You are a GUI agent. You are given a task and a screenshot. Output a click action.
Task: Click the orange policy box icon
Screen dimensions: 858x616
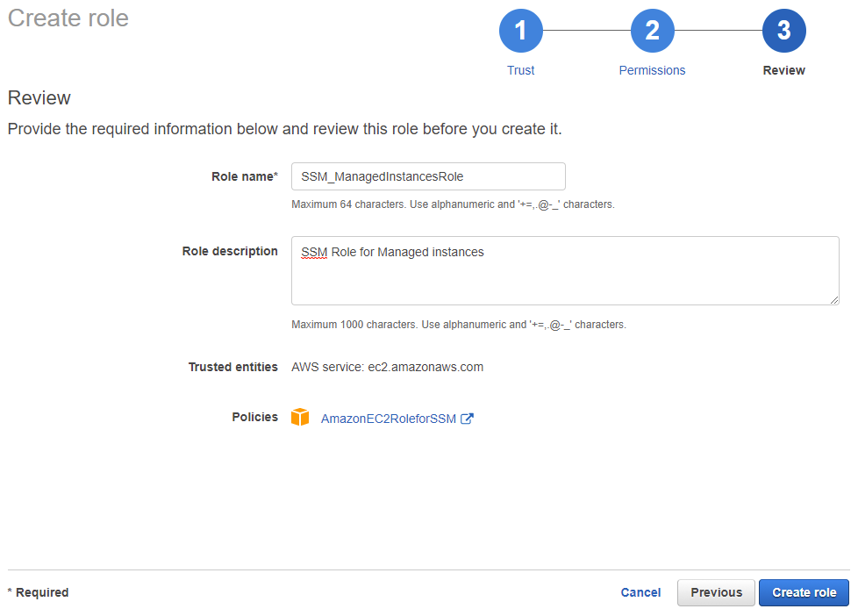300,418
